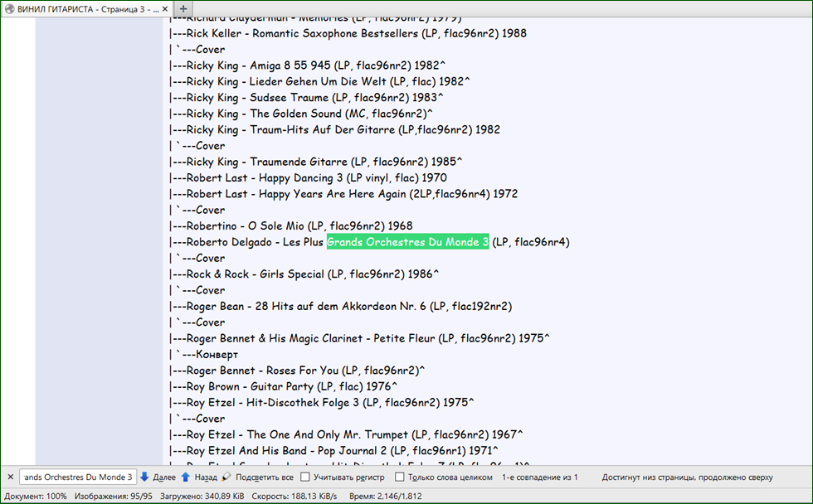Go to next match with Далее button
The height and width of the screenshot is (504, 813).
pos(158,477)
